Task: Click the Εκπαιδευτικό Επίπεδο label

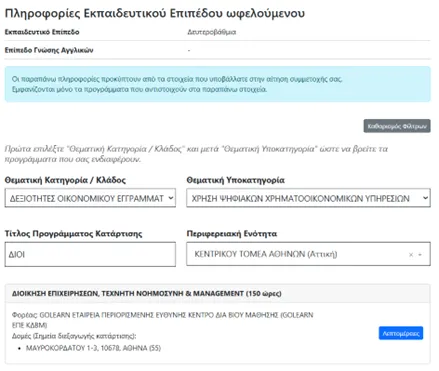Action: (x=42, y=32)
